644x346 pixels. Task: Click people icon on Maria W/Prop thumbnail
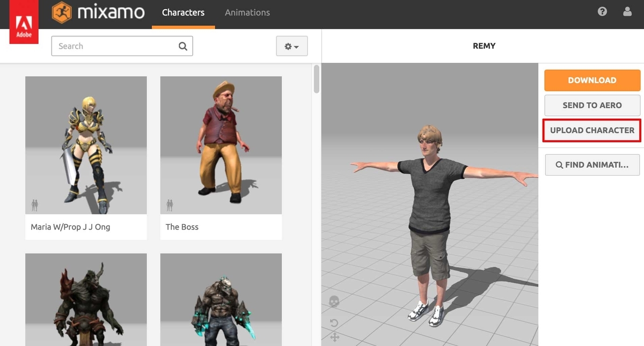[x=35, y=205]
